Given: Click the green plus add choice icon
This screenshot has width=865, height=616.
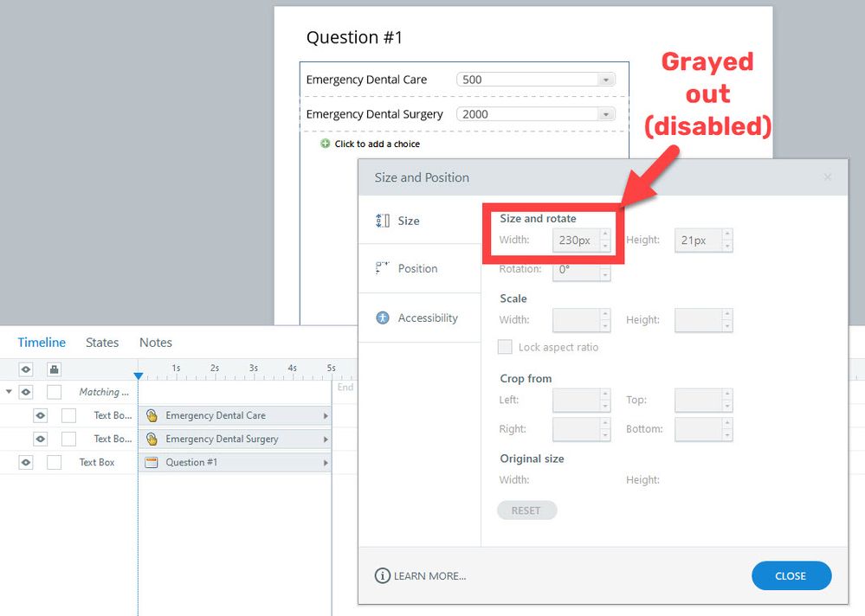Looking at the screenshot, I should point(326,144).
